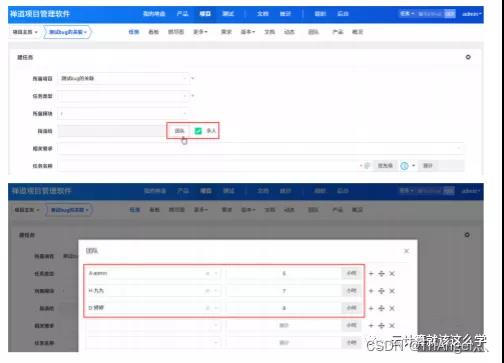Expand 更多 menu in the undimmed sub-navigation

coord(200,32)
